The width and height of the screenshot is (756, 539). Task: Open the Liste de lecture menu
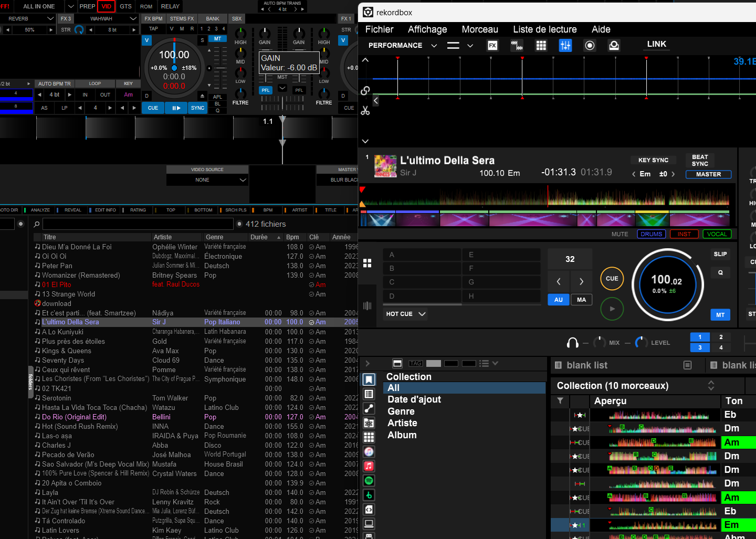click(x=544, y=29)
